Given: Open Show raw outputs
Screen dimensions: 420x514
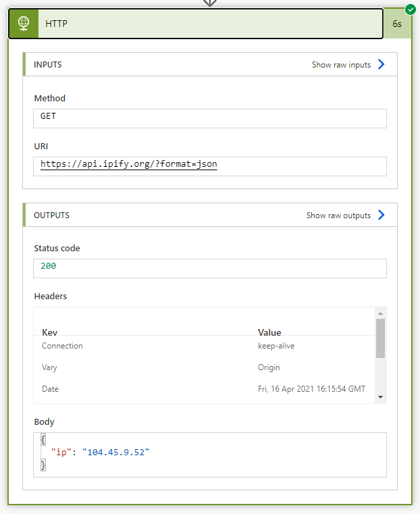Looking at the screenshot, I should pyautogui.click(x=338, y=215).
